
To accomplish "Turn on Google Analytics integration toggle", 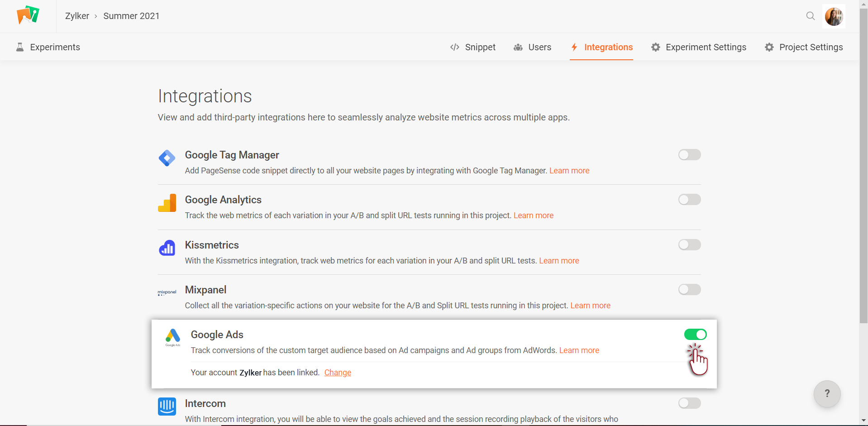I will tap(689, 200).
